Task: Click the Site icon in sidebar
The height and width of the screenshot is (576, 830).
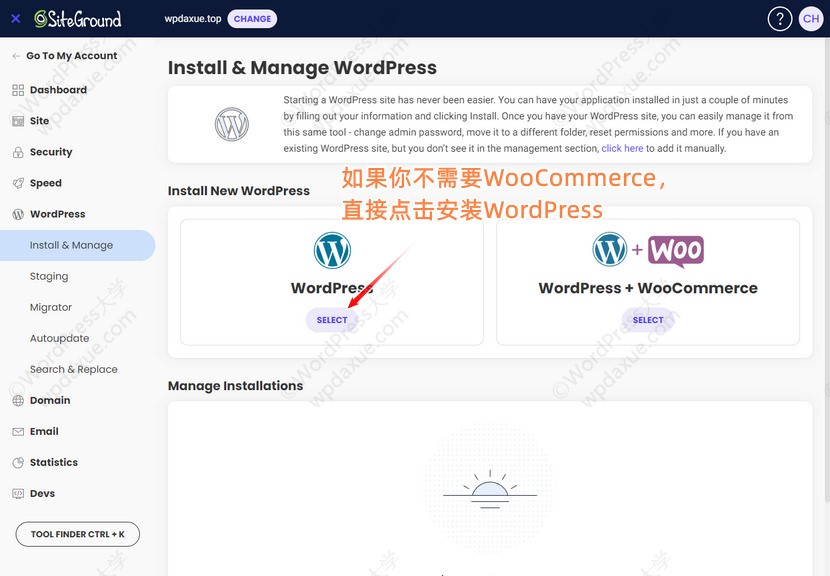Action: coord(18,121)
